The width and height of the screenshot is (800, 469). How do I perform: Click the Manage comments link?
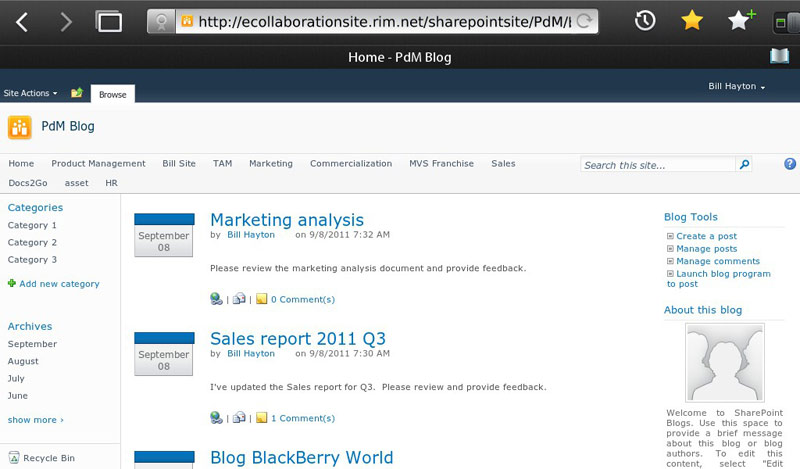point(718,261)
